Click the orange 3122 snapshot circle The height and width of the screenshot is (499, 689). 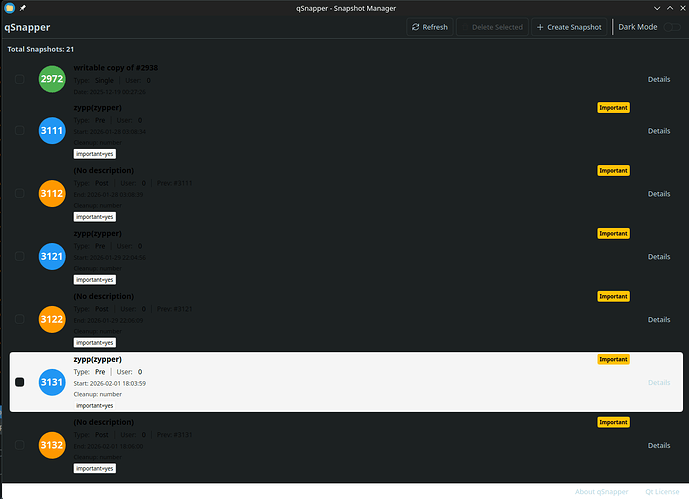pos(52,320)
